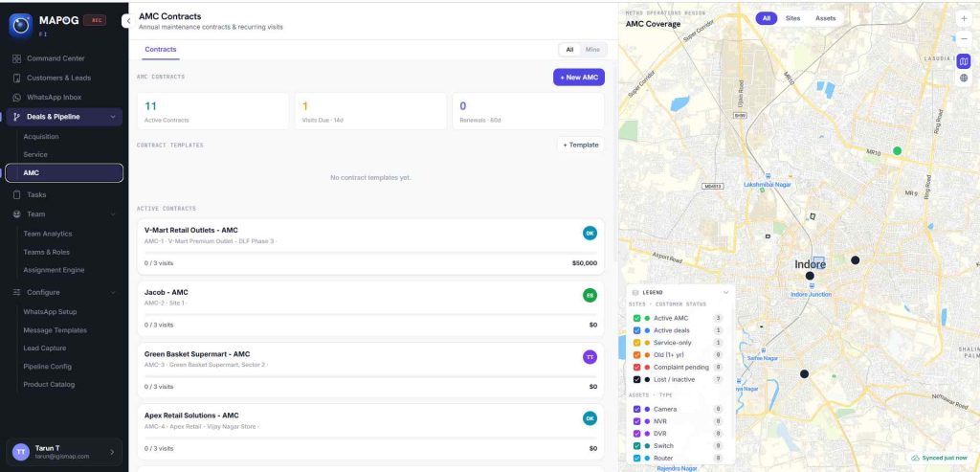Toggle the Old (1+ yr) checkbox

point(636,354)
